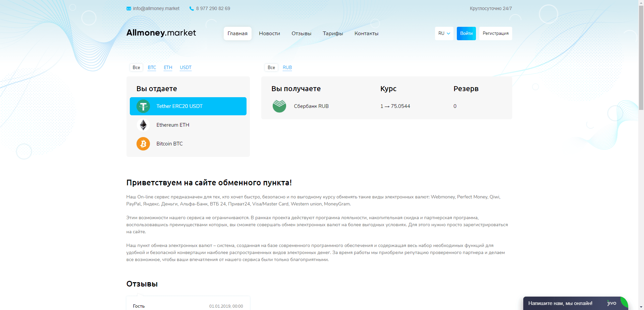Click the Allmoney.market logo

[161, 33]
